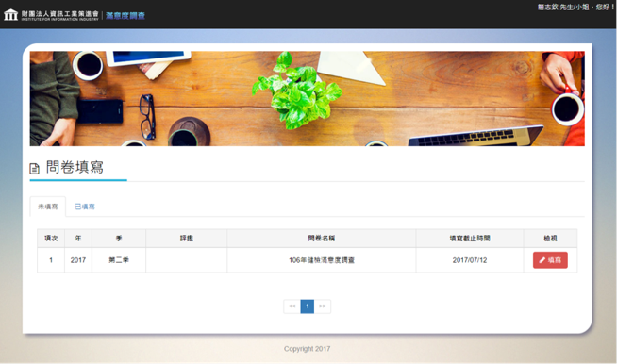
Task: Click the 年 column header
Action: (78, 238)
